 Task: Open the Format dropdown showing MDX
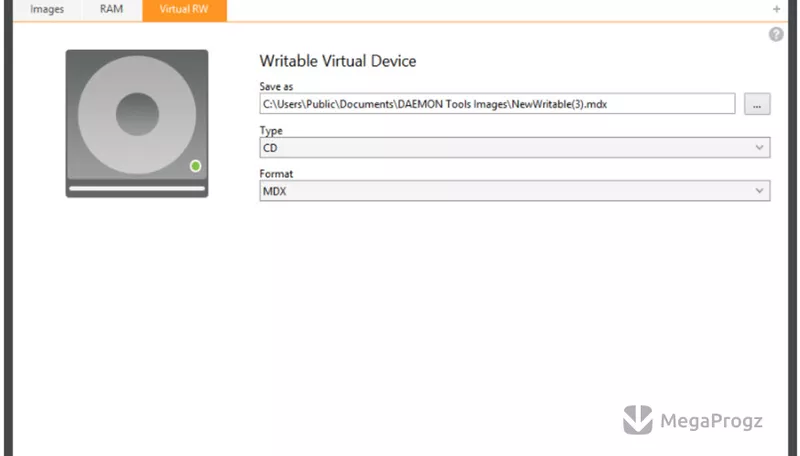(x=515, y=191)
